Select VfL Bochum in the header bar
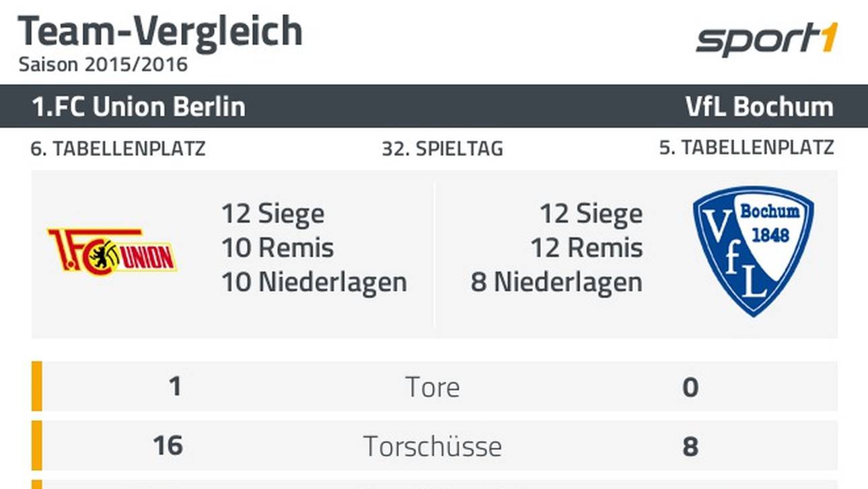Viewport: 868px width, 489px height. 759,106
